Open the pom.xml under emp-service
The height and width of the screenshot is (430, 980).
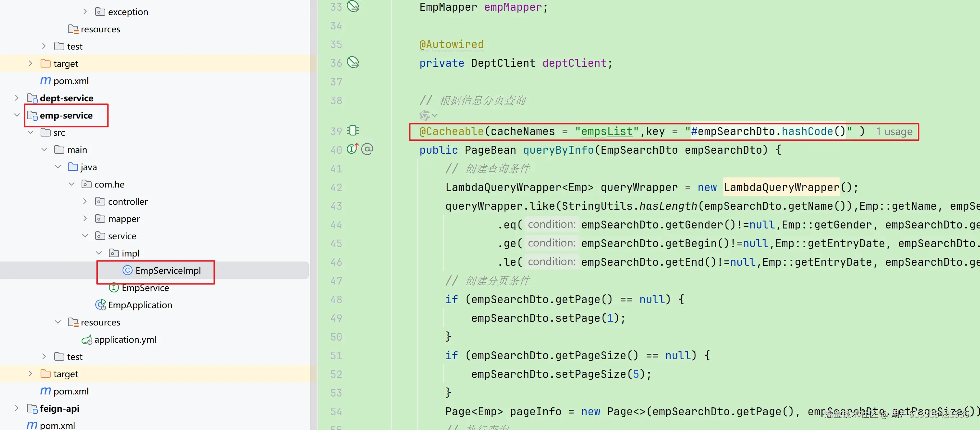71,391
